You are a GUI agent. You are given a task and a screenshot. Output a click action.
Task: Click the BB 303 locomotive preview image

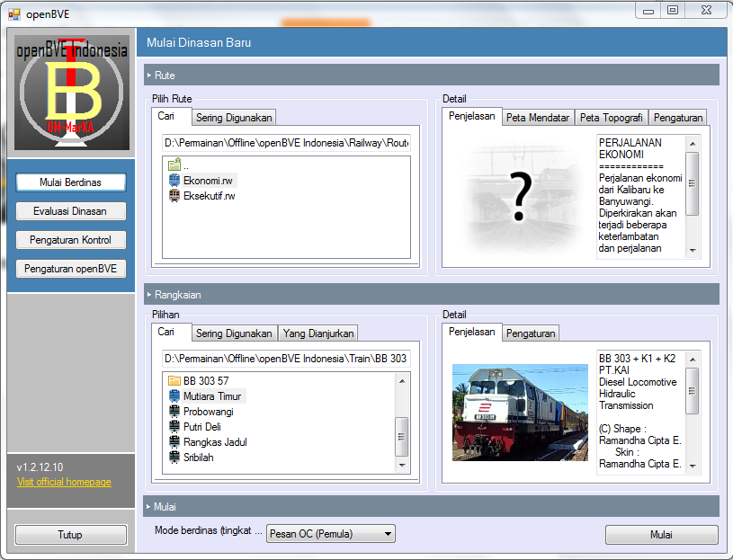520,413
